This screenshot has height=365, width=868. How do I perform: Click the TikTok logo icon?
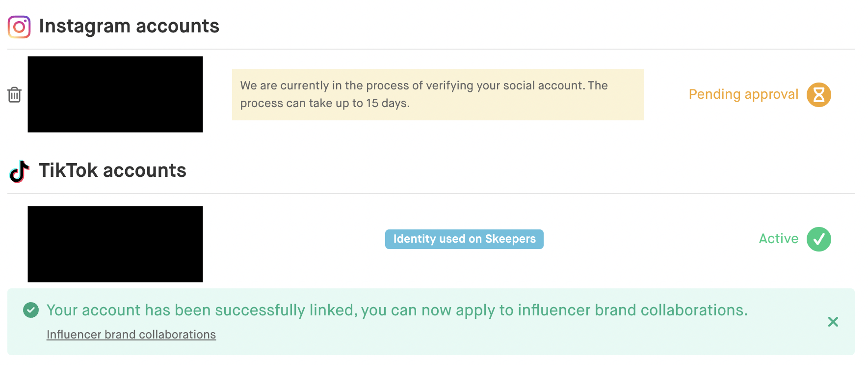click(x=20, y=171)
